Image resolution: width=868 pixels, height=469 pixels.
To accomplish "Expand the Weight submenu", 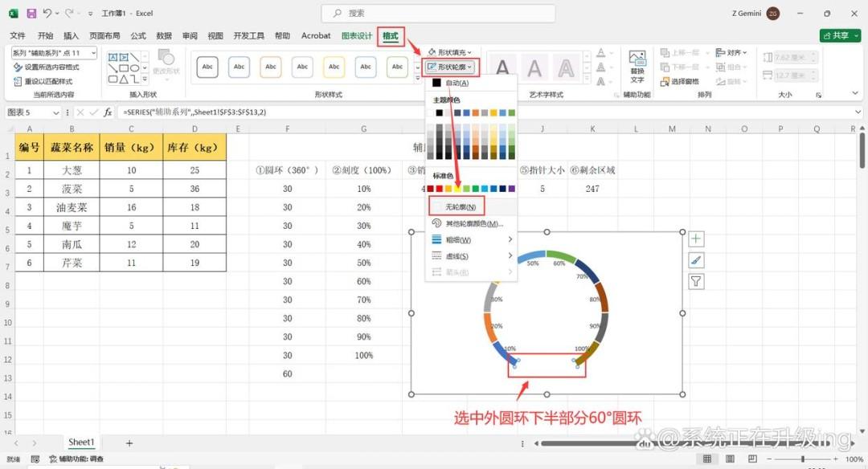I will 472,239.
